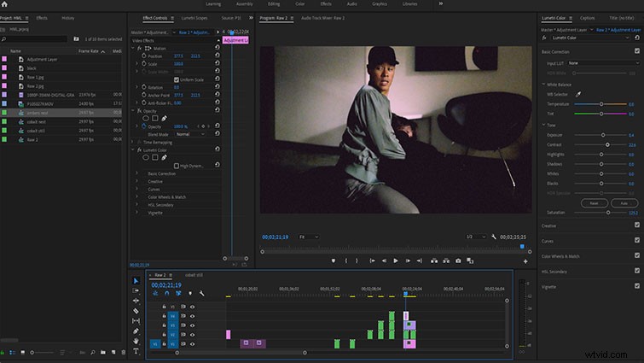This screenshot has height=363, width=644.
Task: Select the Ripple Edit tool
Action: click(x=136, y=301)
